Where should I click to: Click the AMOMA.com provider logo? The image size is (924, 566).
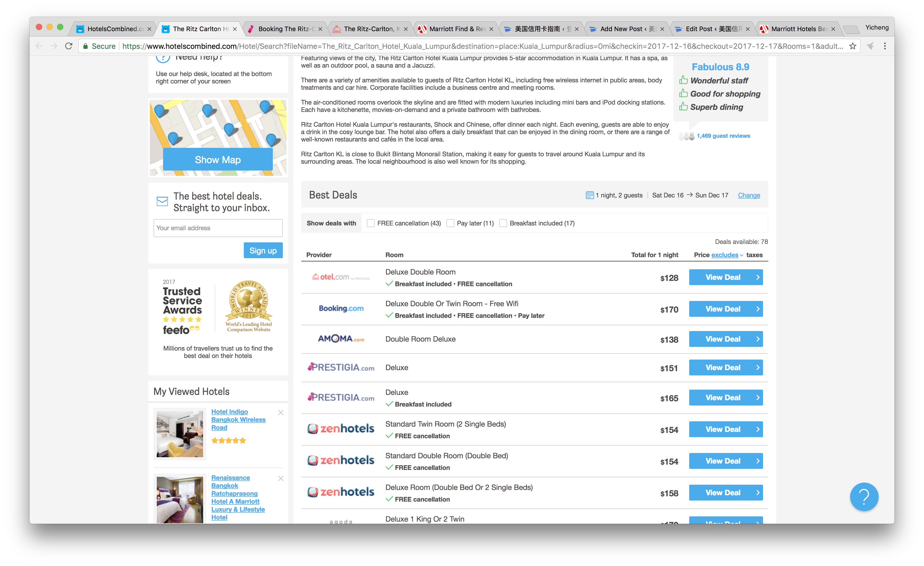coord(341,339)
